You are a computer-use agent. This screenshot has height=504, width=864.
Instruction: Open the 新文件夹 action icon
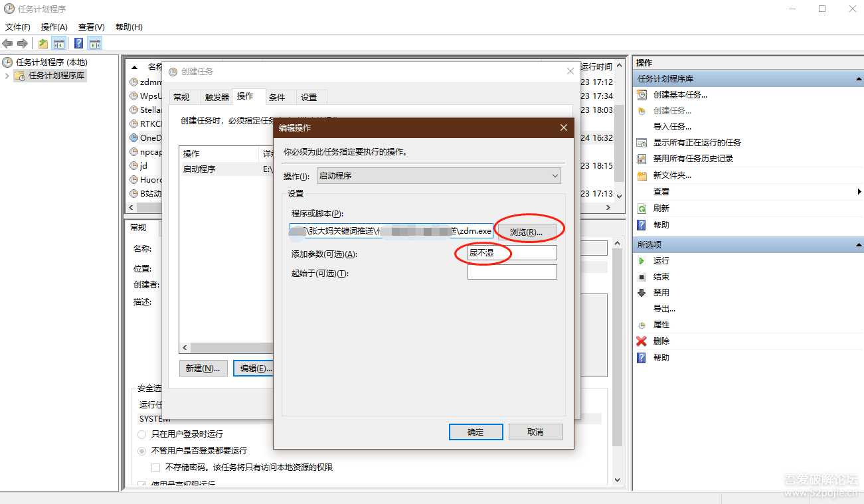642,175
